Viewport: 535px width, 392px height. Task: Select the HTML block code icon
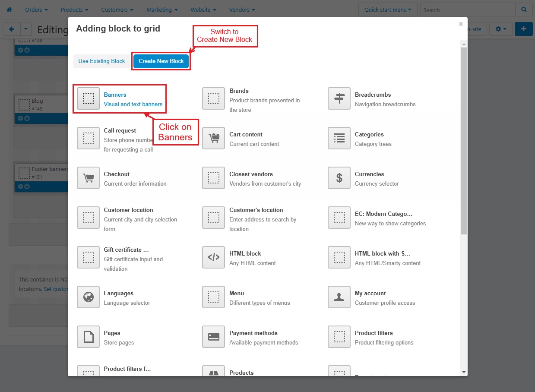tap(213, 258)
